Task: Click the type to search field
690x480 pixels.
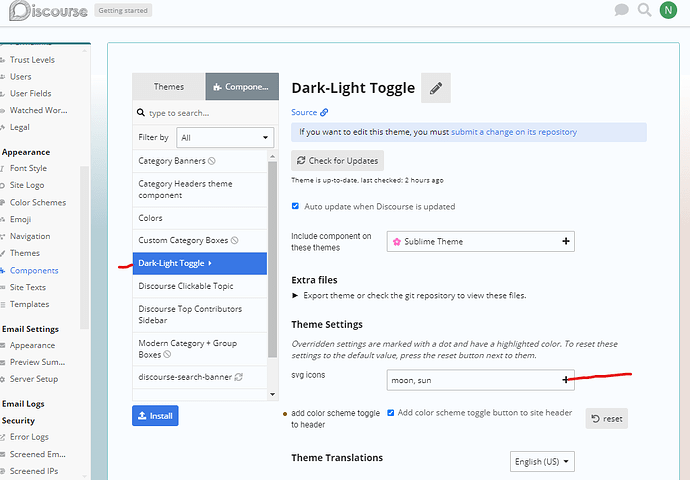Action: click(206, 113)
